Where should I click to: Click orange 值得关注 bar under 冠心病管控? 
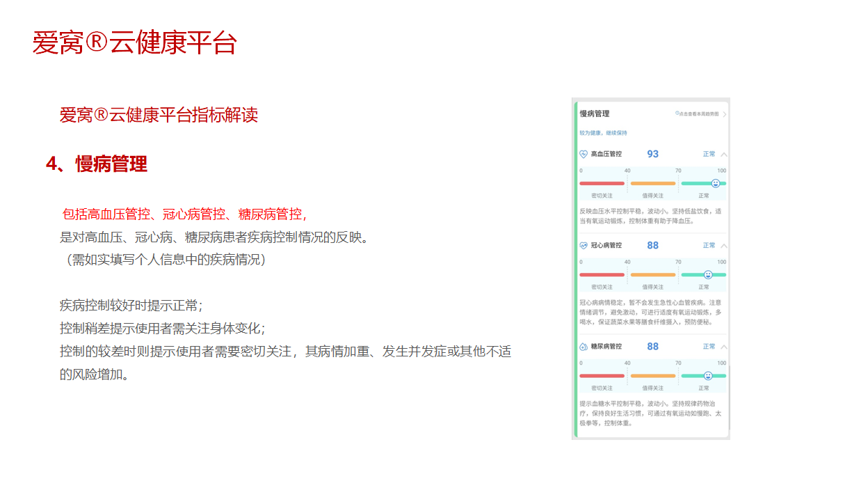[x=652, y=275]
